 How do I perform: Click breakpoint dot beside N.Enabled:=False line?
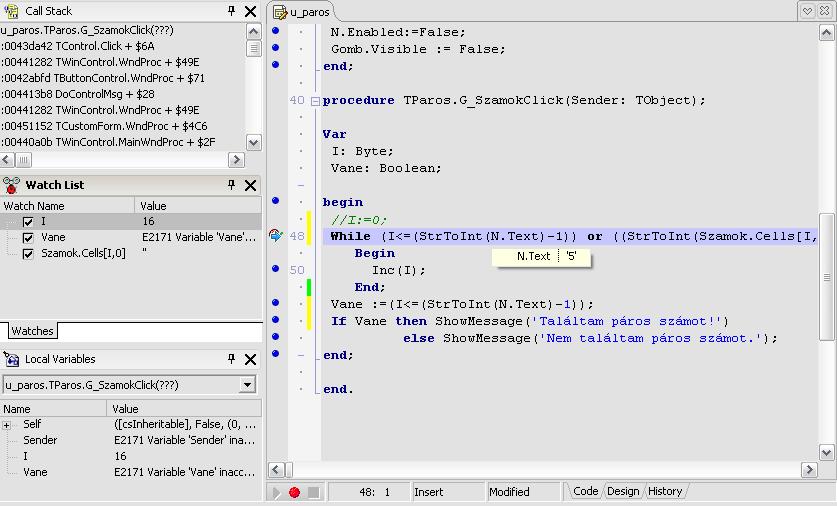click(275, 30)
